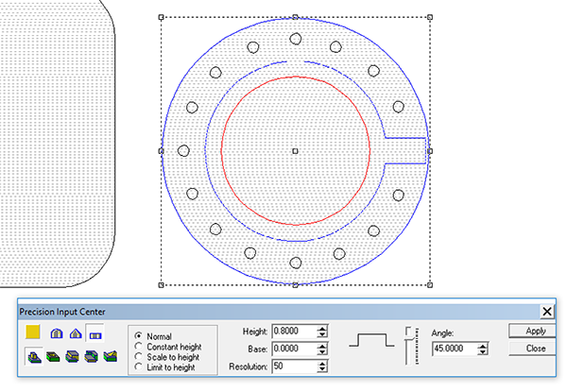
Task: Select the beveled relief shape icon
Action: click(x=76, y=333)
